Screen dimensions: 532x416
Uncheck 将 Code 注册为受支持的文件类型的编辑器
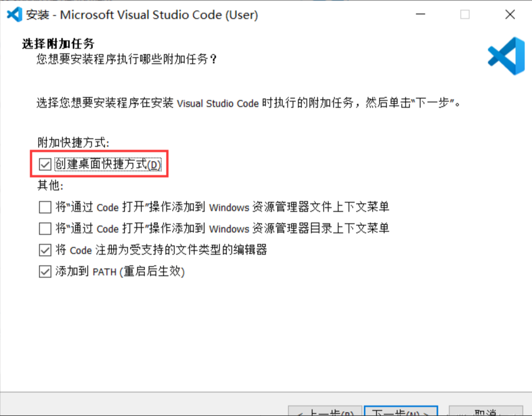tap(45, 250)
